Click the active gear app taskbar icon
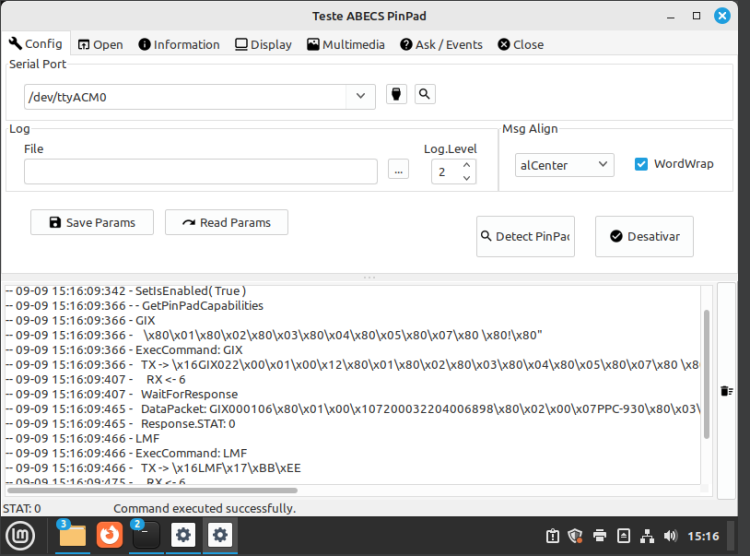Screen dimensions: 750x556 [220, 535]
